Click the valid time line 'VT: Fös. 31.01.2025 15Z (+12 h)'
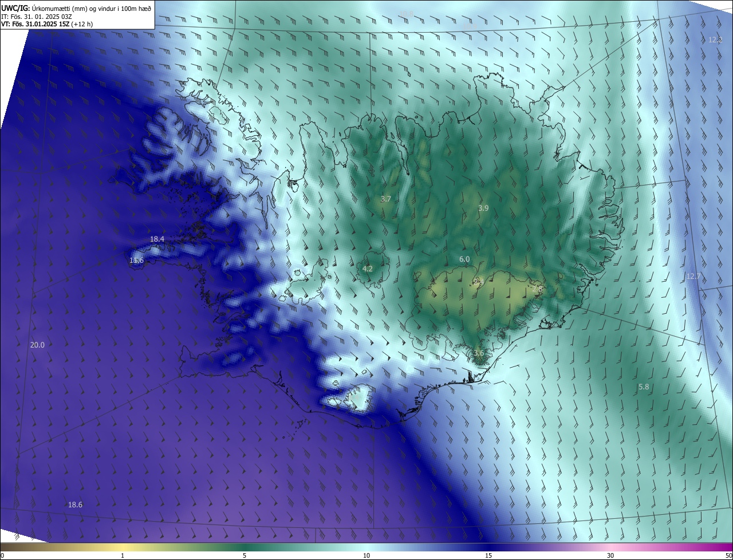Screen dimensions: 733x560 [46, 24]
